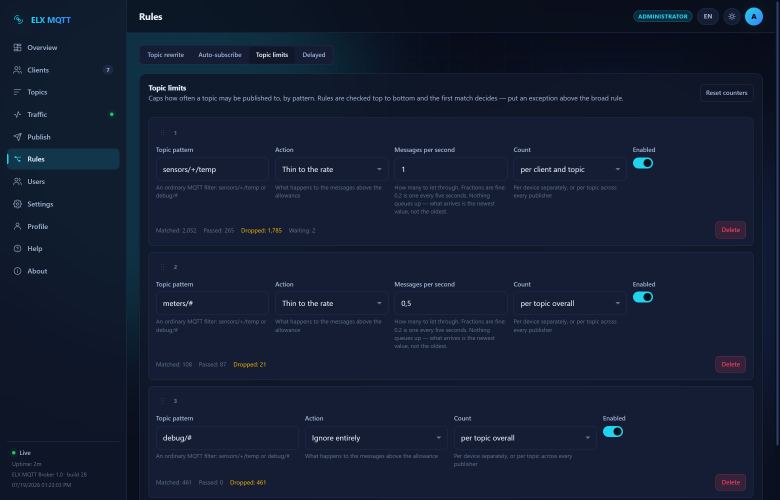Screen dimensions: 780x500
Task: Switch to the Delayed tab
Action: pos(314,55)
